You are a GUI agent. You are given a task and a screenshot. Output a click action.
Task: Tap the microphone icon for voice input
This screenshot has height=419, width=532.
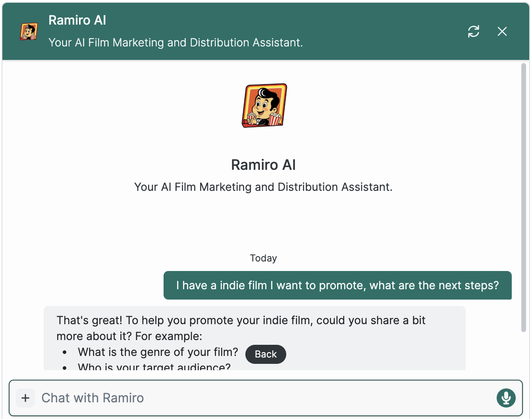pos(506,398)
